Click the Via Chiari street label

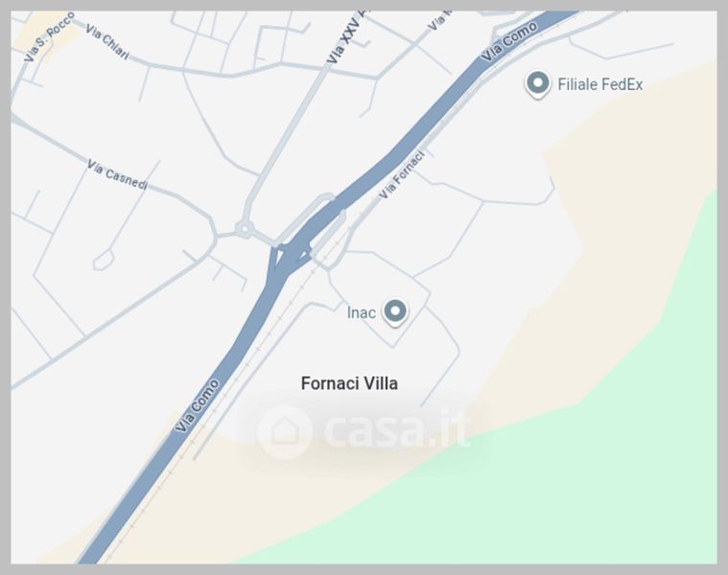click(106, 42)
